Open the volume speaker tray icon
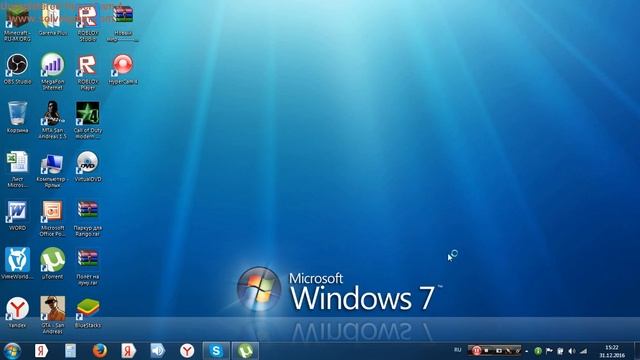Viewport: 640px width, 360px height. [572, 351]
